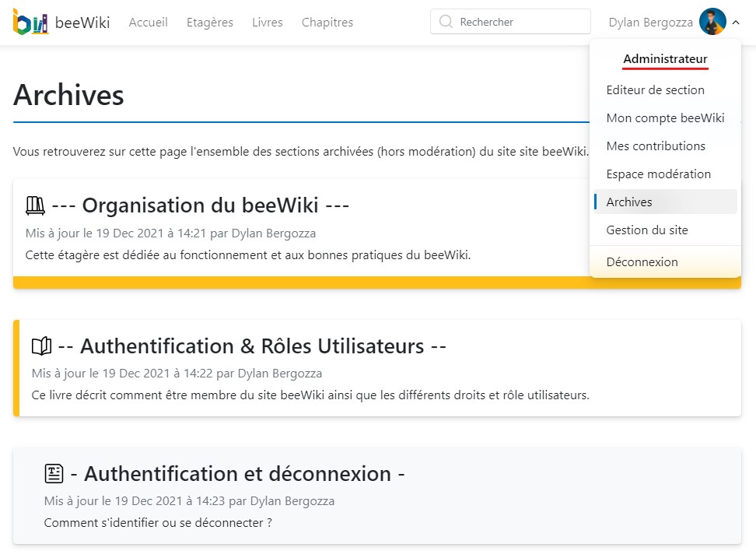Go to Etagères in the top navigation
Screen dimensions: 756x558
210,23
